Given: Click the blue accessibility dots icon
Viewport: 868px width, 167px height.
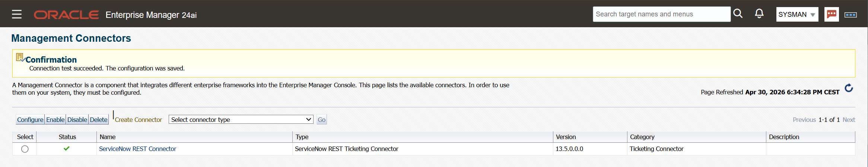Looking at the screenshot, I should point(850,15).
